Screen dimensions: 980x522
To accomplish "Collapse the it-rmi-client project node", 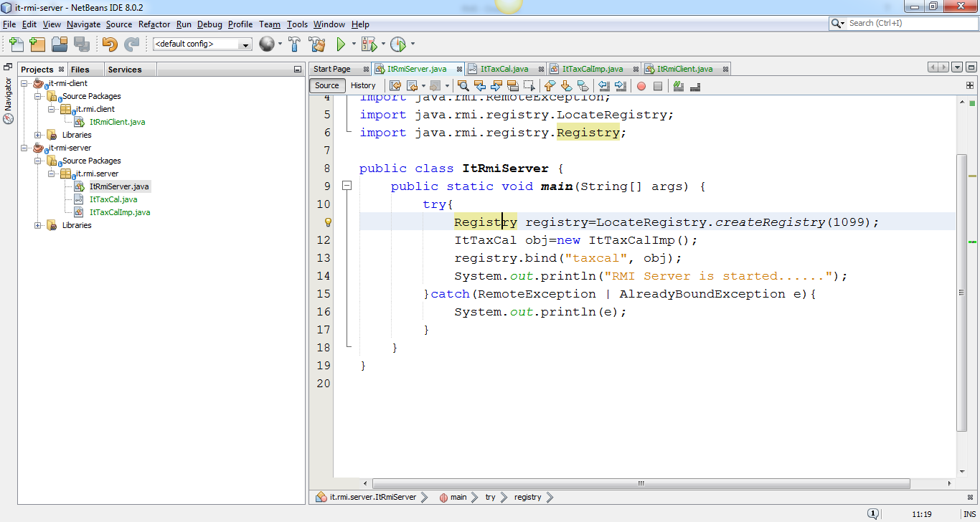I will tap(25, 83).
